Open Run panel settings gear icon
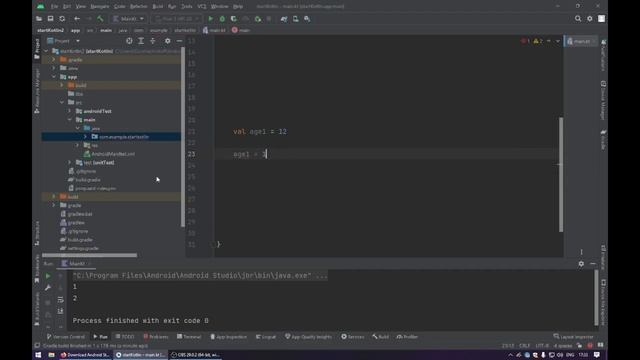The height and width of the screenshot is (360, 640). [x=581, y=264]
